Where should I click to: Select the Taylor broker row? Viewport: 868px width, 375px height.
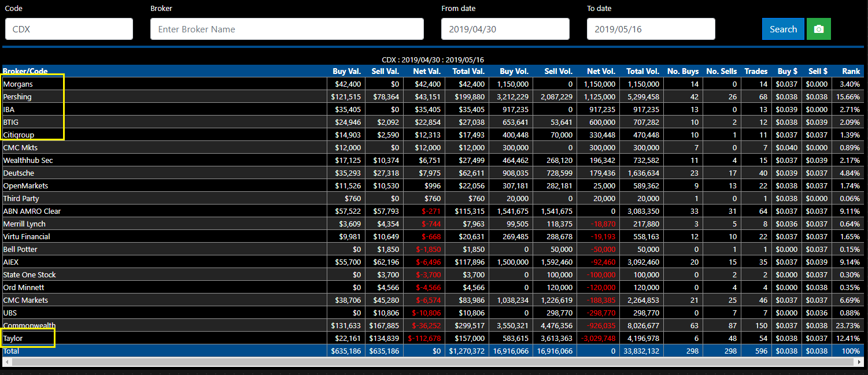point(432,338)
